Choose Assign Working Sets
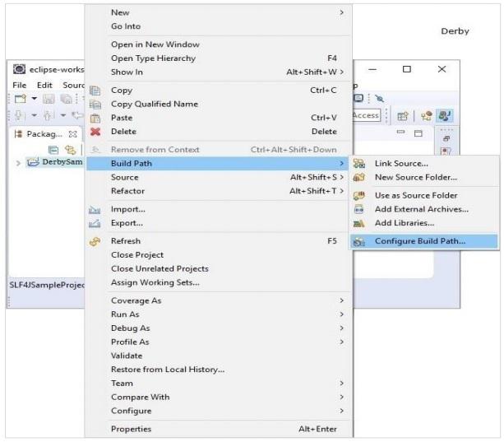Screen dimensions: 504x442 (218, 283)
